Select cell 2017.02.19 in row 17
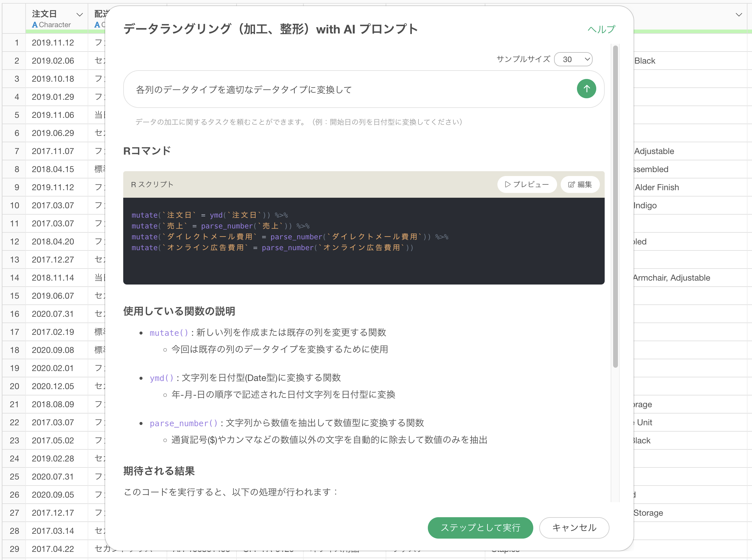The width and height of the screenshot is (752, 560). tap(57, 332)
